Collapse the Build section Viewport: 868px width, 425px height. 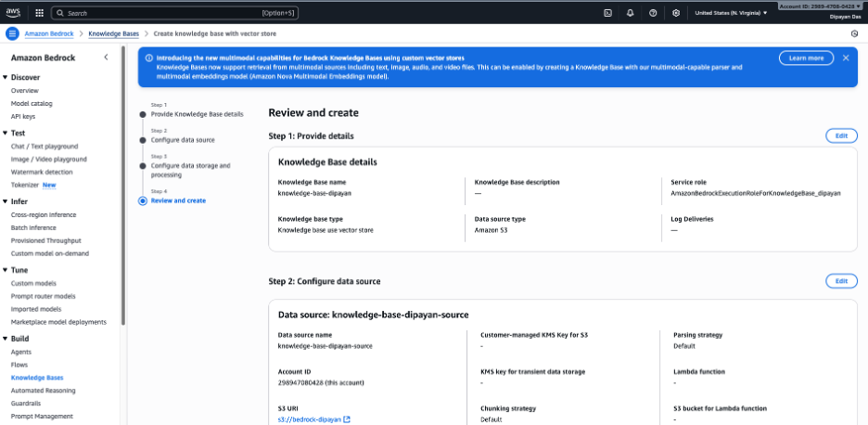click(6, 339)
